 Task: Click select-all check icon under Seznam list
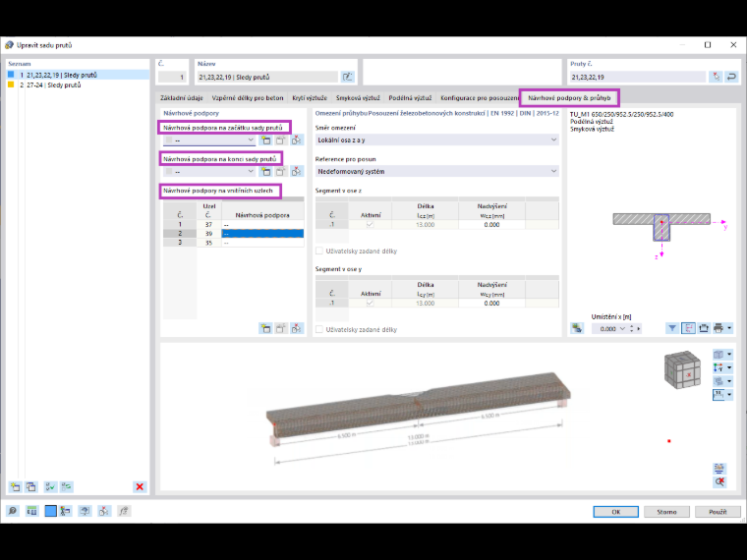pyautogui.click(x=50, y=486)
